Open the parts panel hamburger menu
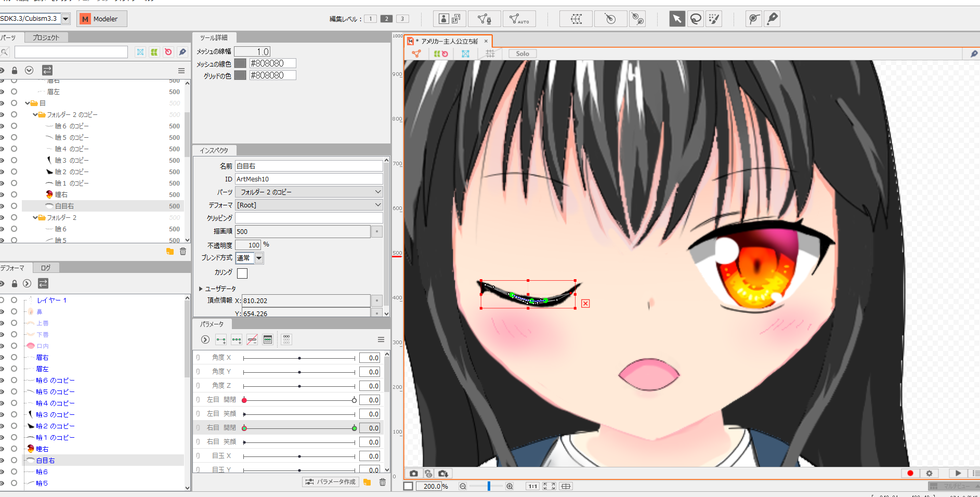Screen dimensions: 980x497 pos(181,71)
